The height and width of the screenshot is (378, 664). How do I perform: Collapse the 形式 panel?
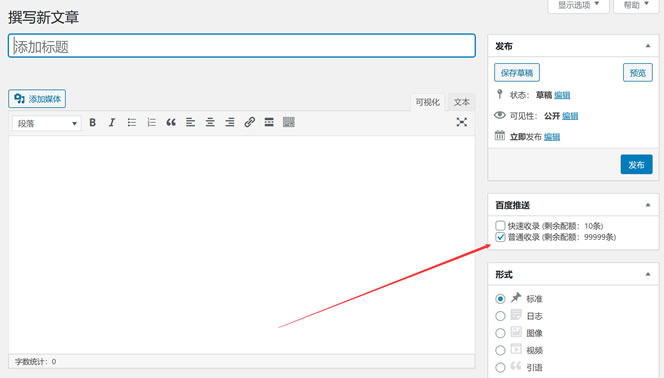tap(648, 274)
